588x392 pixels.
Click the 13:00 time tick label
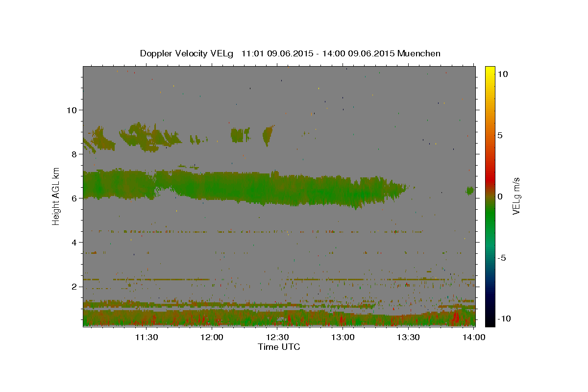[343, 337]
